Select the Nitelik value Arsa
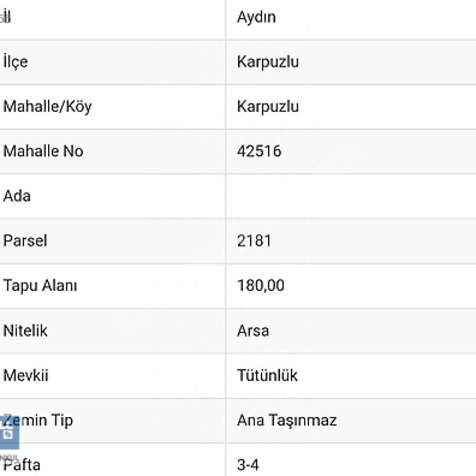Screen dimensions: 476x476 [253, 331]
